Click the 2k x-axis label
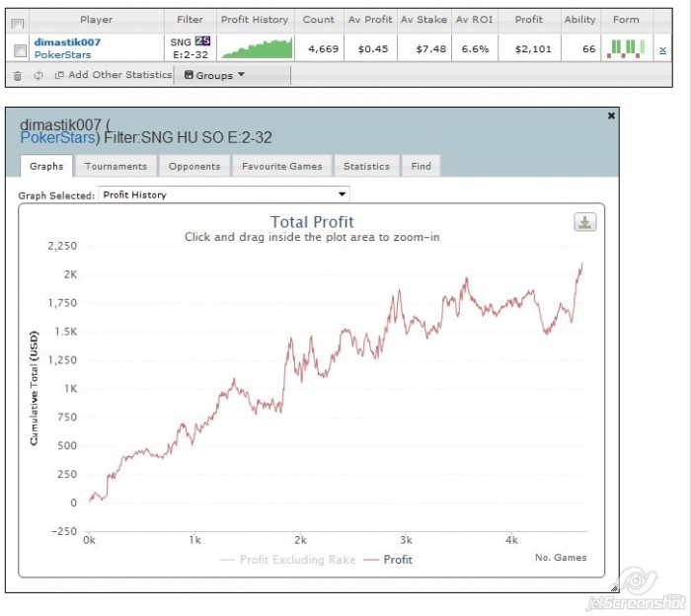 click(300, 540)
